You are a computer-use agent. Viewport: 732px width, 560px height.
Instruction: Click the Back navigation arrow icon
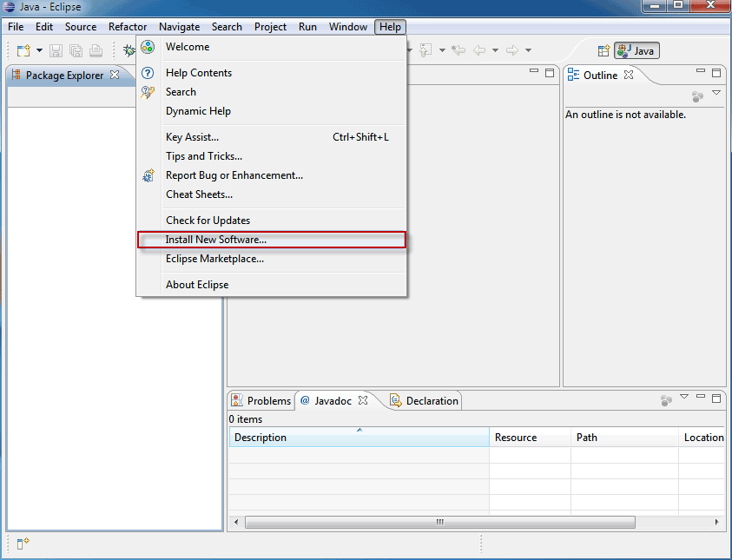click(x=479, y=50)
